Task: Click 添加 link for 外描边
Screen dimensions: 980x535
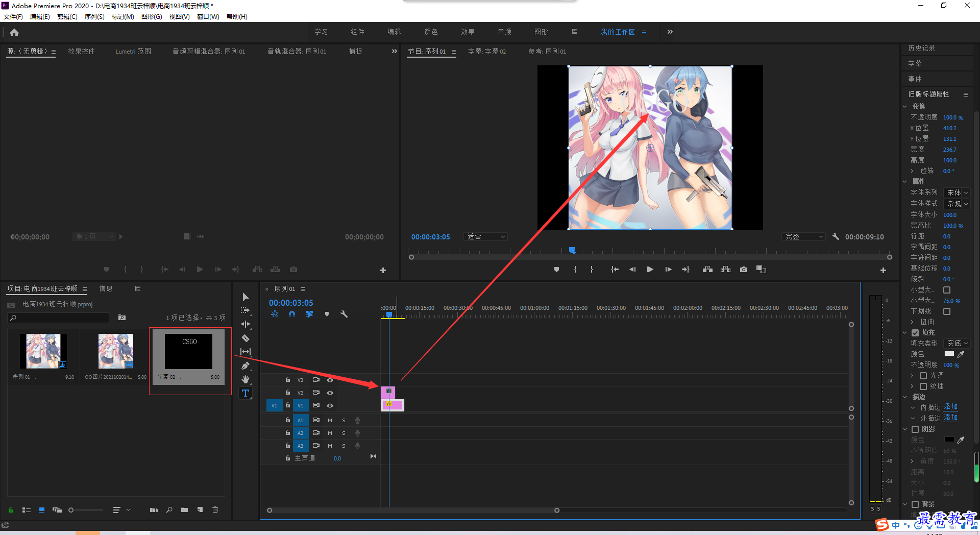Action: coord(950,418)
